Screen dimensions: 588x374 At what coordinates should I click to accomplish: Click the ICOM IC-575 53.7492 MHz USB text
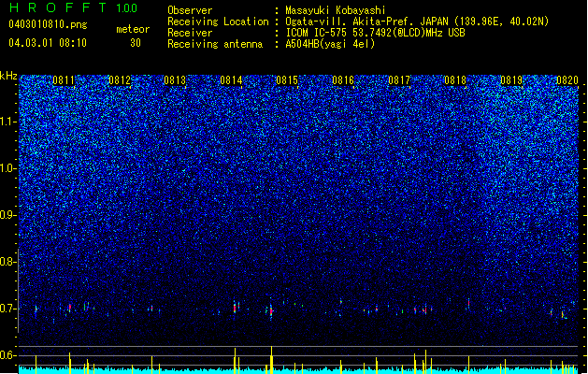click(x=375, y=33)
